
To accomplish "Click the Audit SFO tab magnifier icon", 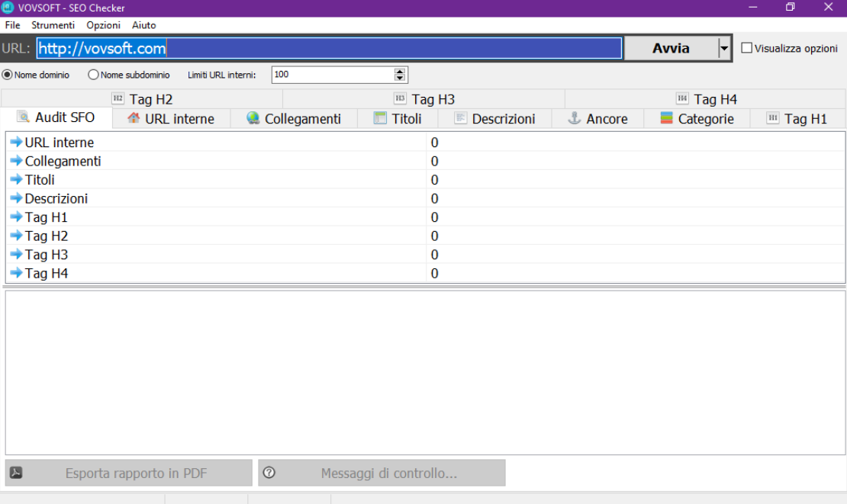I will pyautogui.click(x=23, y=117).
